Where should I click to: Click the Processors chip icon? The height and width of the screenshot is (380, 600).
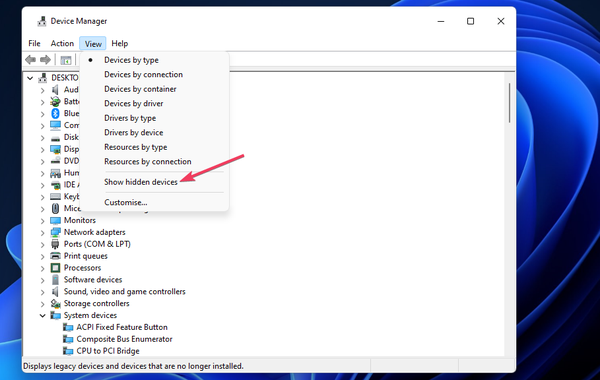click(x=55, y=268)
